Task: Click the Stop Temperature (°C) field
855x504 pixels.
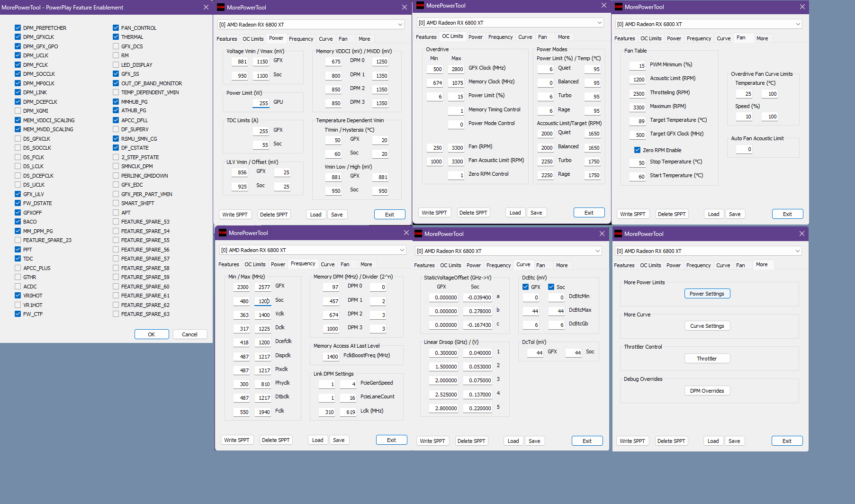Action: (x=638, y=162)
